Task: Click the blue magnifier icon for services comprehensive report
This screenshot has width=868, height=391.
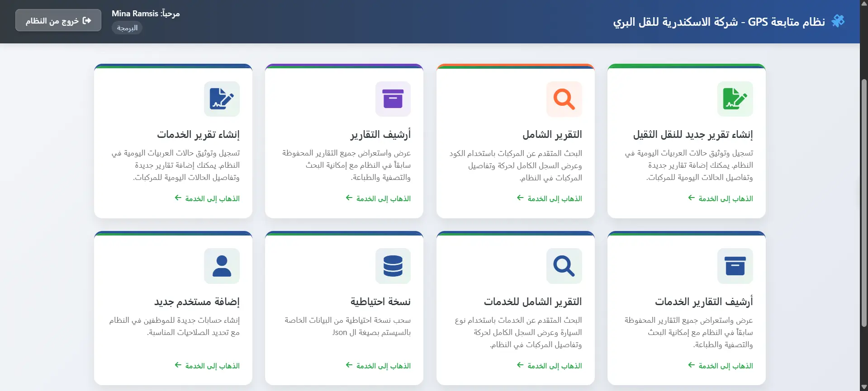Action: point(564,266)
